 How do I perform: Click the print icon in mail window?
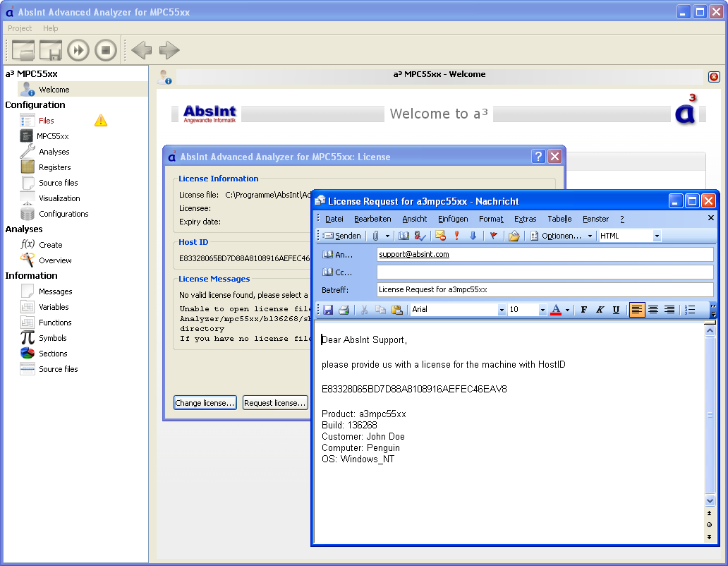point(344,310)
